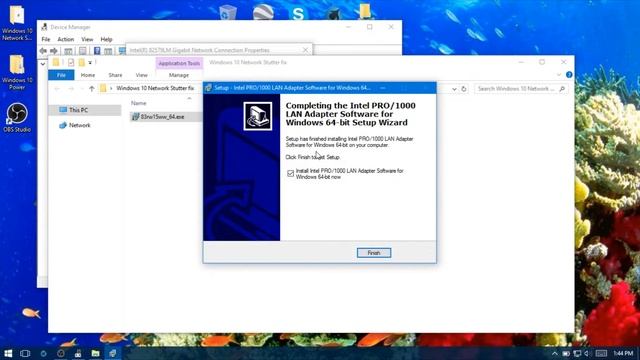Click Device Manager help toolbar icon
640x360 pixels.
pyautogui.click(x=97, y=51)
